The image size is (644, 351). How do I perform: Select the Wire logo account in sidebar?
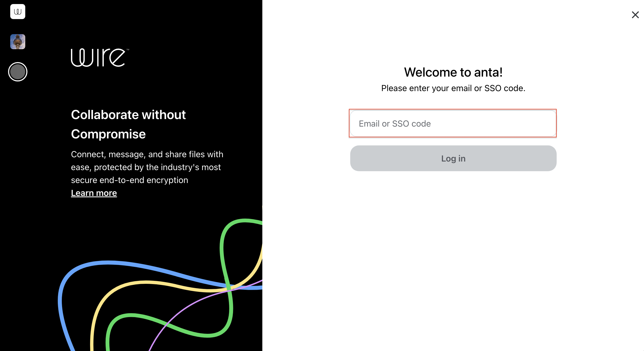tap(18, 12)
